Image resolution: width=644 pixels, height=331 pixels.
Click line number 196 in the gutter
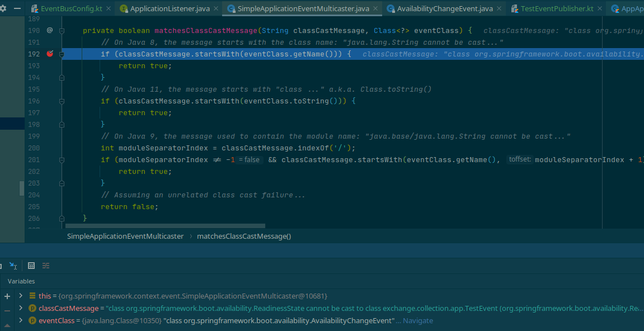tap(34, 101)
